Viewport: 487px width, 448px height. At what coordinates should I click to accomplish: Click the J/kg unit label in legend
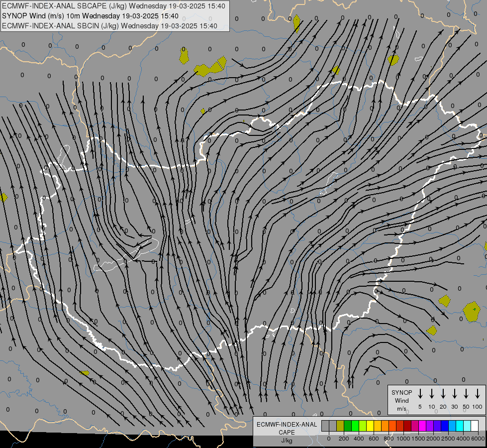(x=287, y=441)
